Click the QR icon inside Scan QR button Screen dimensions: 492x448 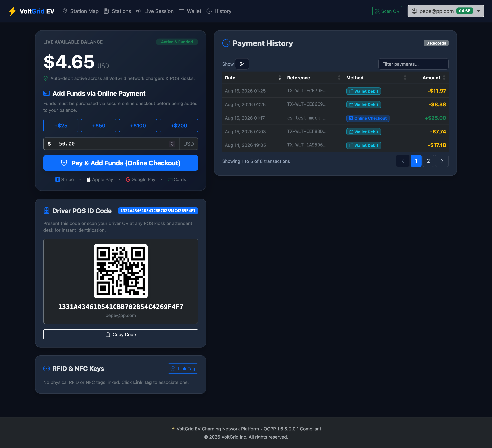click(x=377, y=11)
